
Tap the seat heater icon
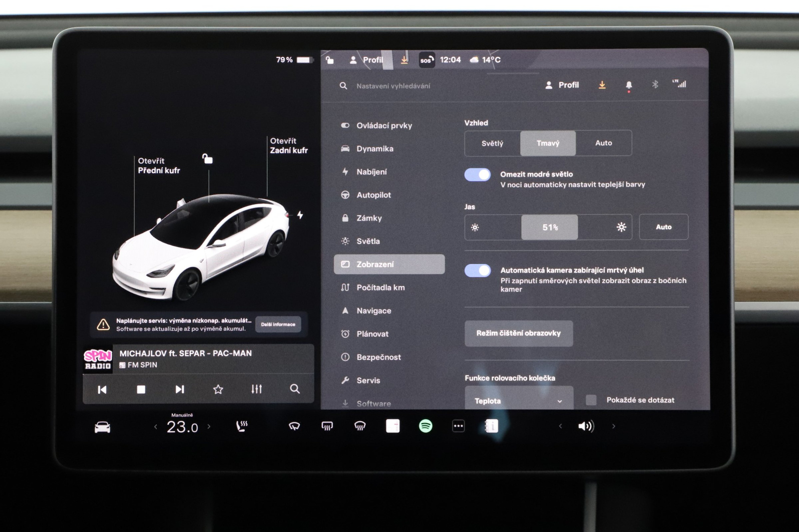tap(242, 426)
